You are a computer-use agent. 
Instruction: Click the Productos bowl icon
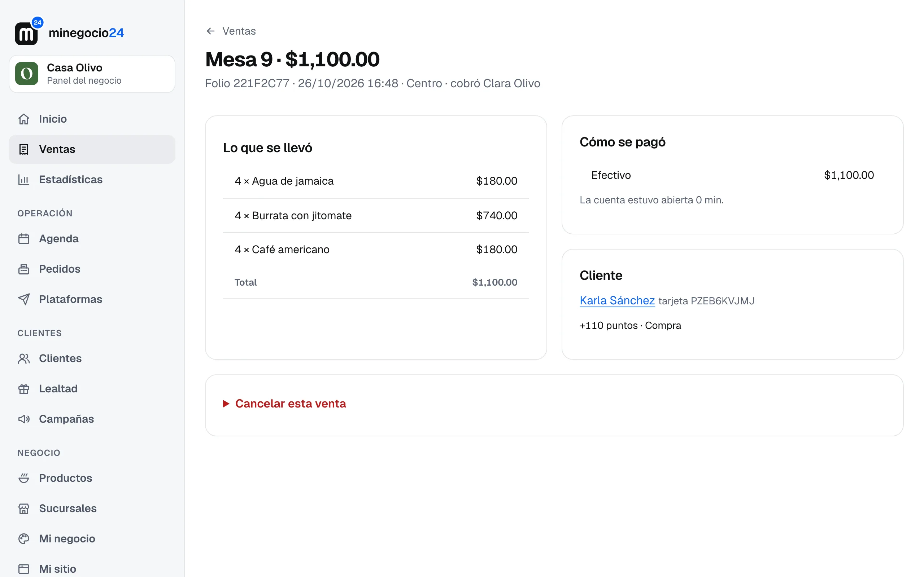coord(24,478)
